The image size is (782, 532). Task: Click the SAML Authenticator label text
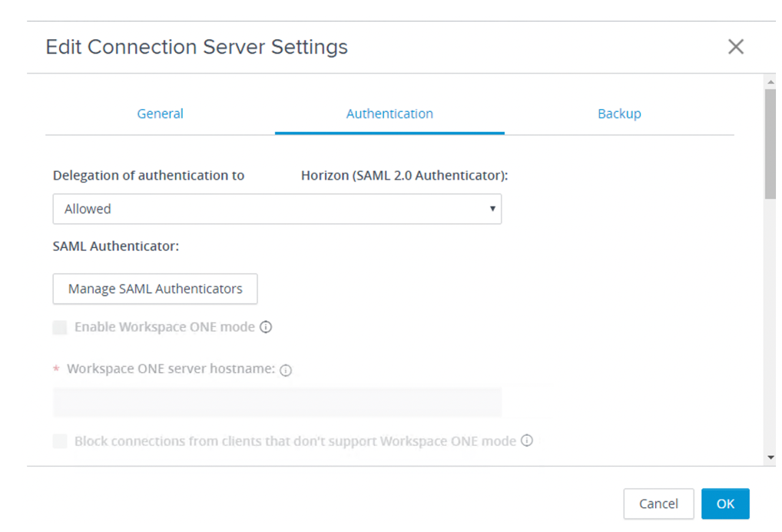116,246
